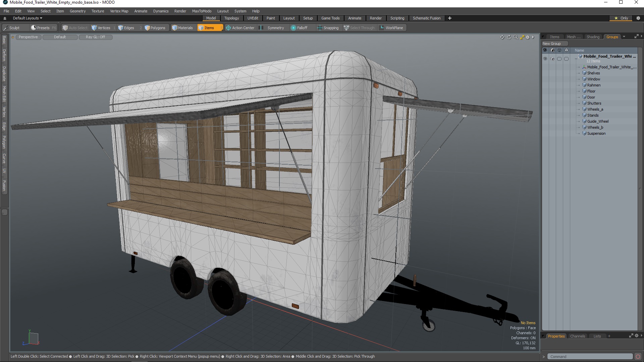Open the Default shading style dropdown
Screen dimensions: 644x362
[x=60, y=37]
